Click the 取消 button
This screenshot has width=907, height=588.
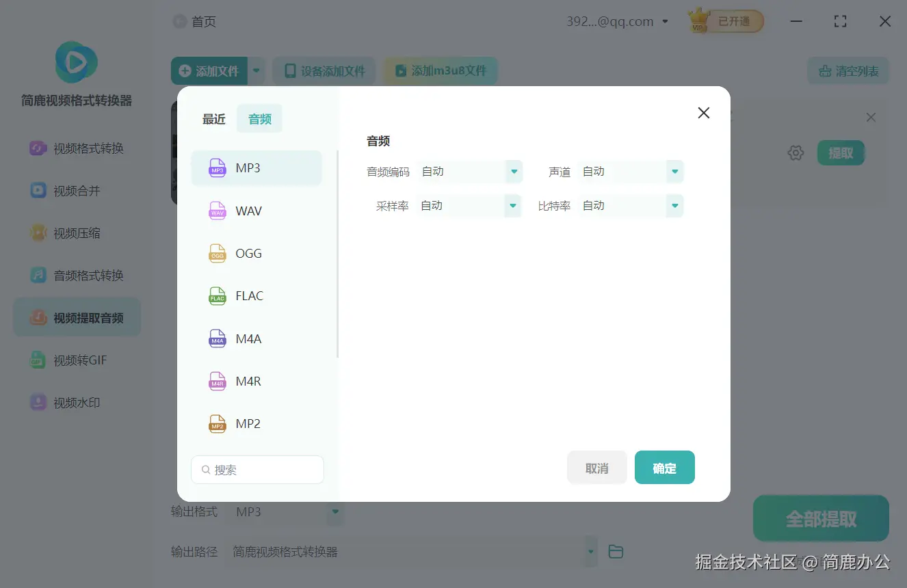tap(596, 468)
